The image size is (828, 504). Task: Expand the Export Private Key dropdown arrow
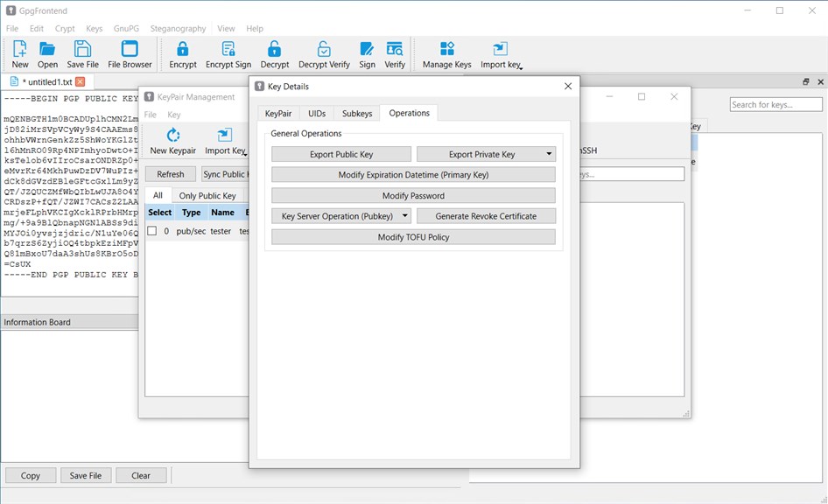(549, 154)
